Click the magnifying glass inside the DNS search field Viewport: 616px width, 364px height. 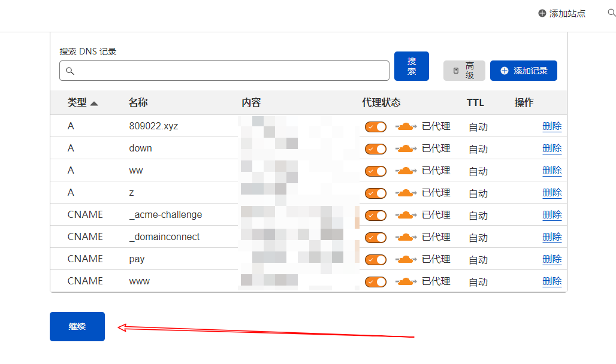click(70, 71)
